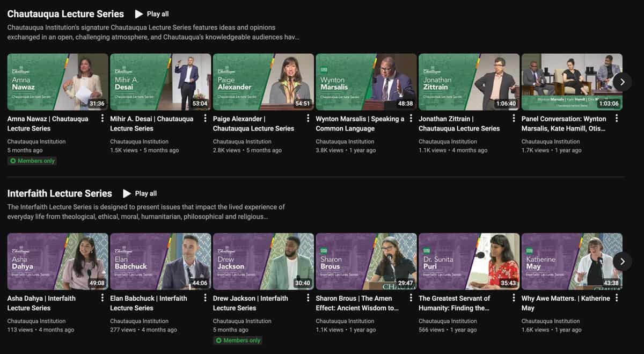The width and height of the screenshot is (644, 354).
Task: Click '2.8K views • 5 months ago' text
Action: (x=247, y=150)
